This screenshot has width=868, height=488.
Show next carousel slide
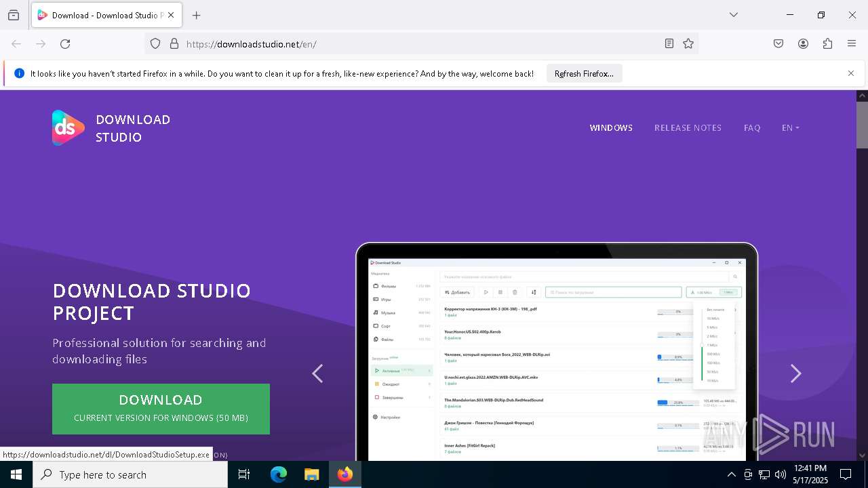(x=796, y=373)
